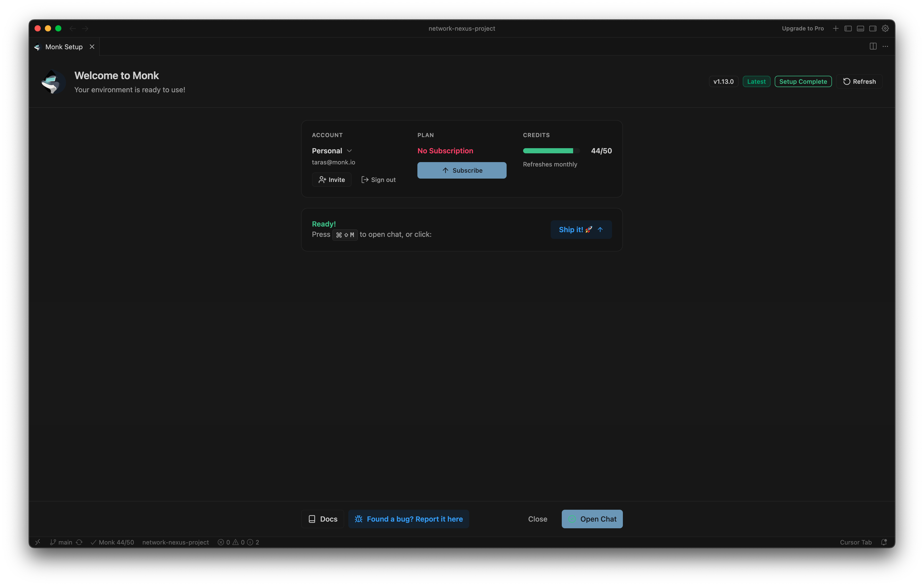This screenshot has height=586, width=924.
Task: Click the Ship it! rocket button
Action: coord(581,229)
